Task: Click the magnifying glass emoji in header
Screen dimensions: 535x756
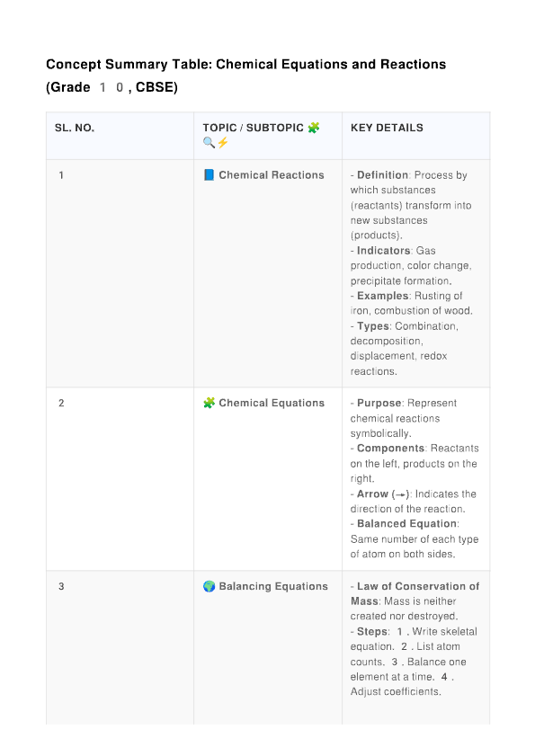Action: pyautogui.click(x=209, y=143)
